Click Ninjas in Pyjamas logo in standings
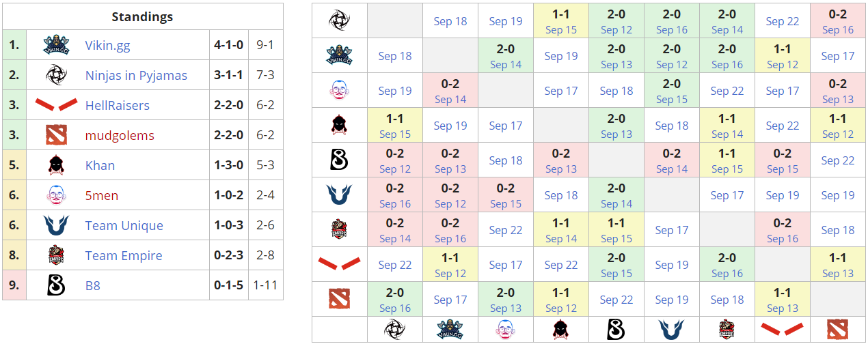The image size is (868, 344). click(x=56, y=75)
